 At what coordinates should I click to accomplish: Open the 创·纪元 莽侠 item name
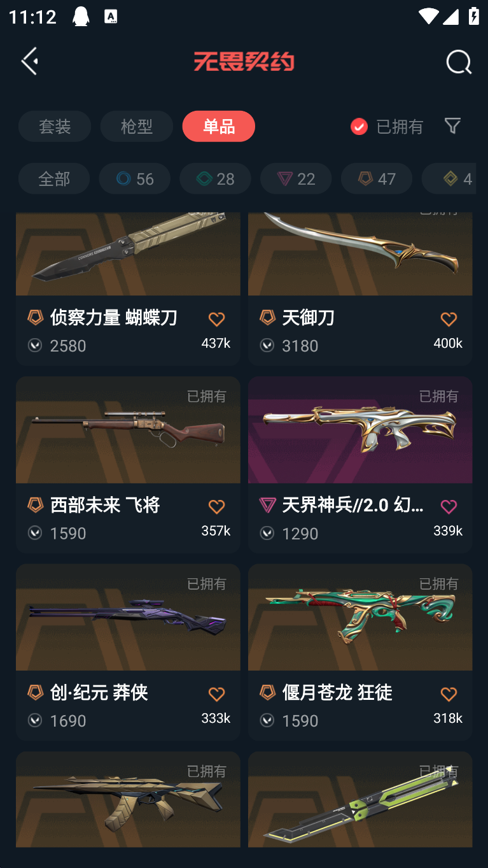pos(99,692)
